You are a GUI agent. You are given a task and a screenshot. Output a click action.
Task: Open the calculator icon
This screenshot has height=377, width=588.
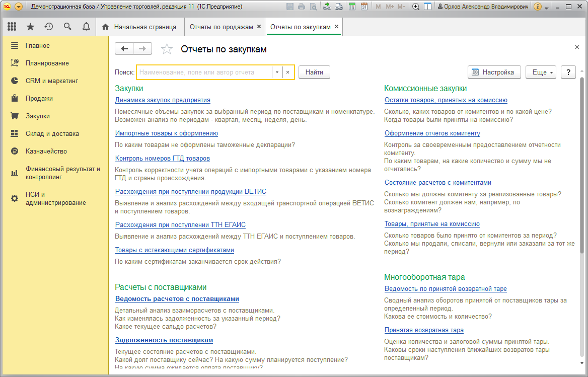tap(352, 7)
